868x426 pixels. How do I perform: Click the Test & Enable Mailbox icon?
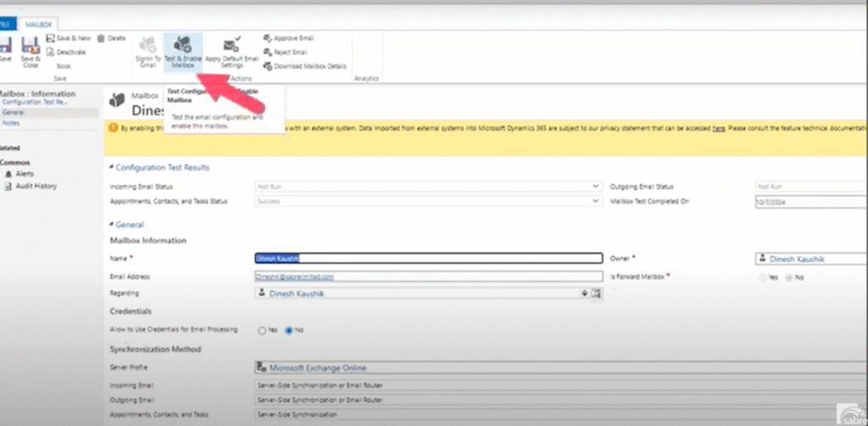click(182, 44)
